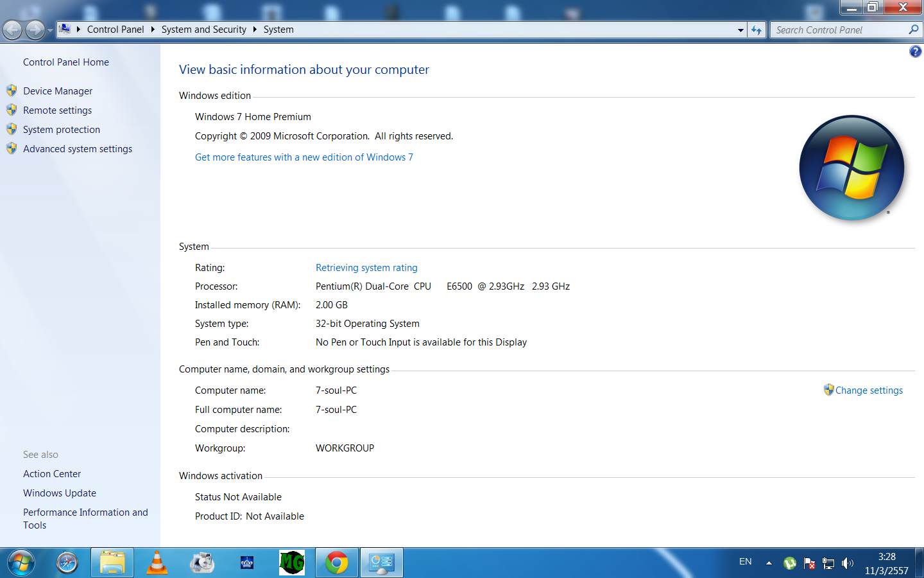
Task: Open Device Manager from the sidebar
Action: [58, 91]
